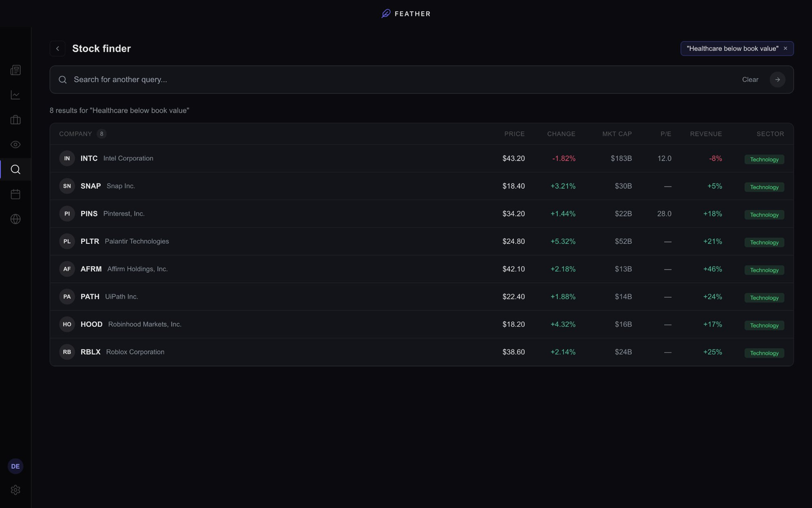Open the Global markets globe icon

15,219
